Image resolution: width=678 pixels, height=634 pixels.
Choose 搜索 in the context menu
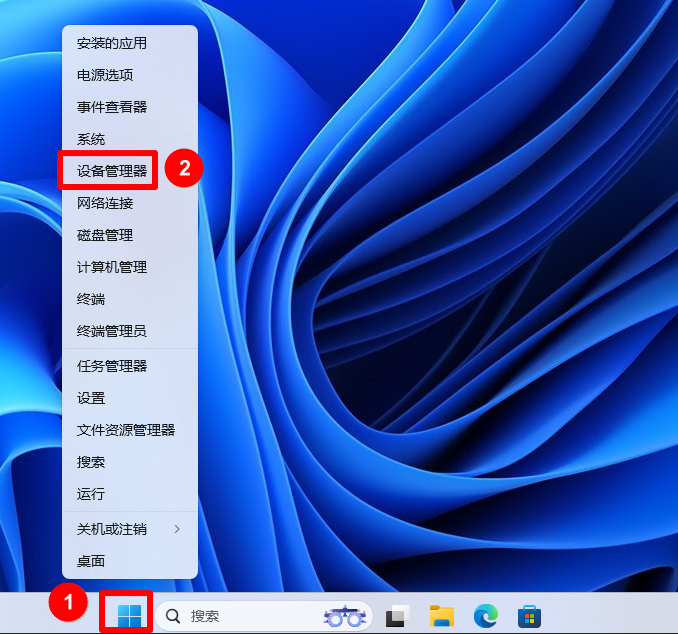[x=130, y=462]
